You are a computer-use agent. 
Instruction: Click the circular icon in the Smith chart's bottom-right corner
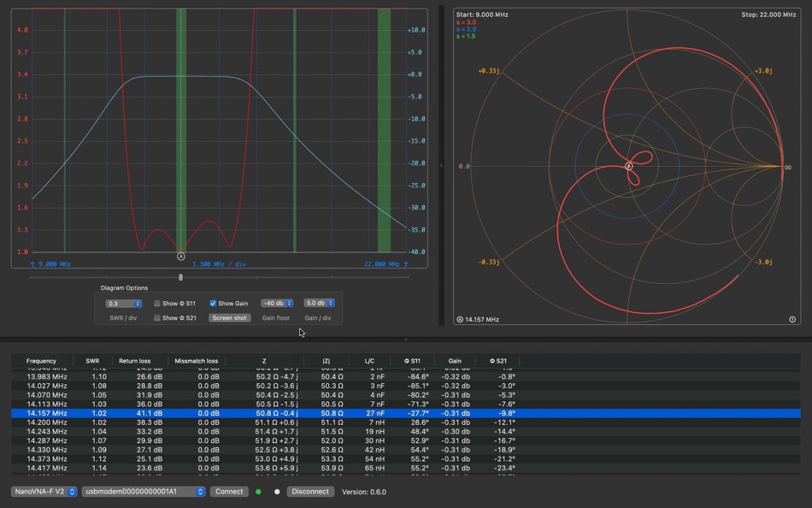point(792,319)
